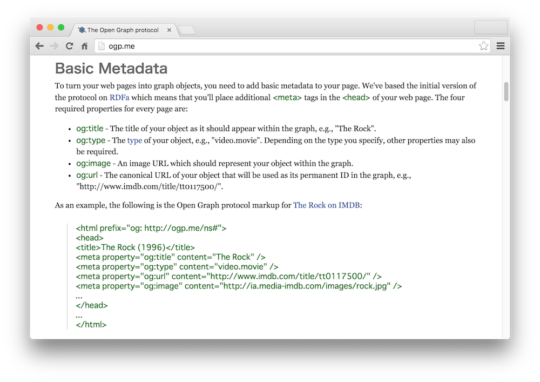Click the og:title property name
The image size is (540, 382).
tap(90, 128)
